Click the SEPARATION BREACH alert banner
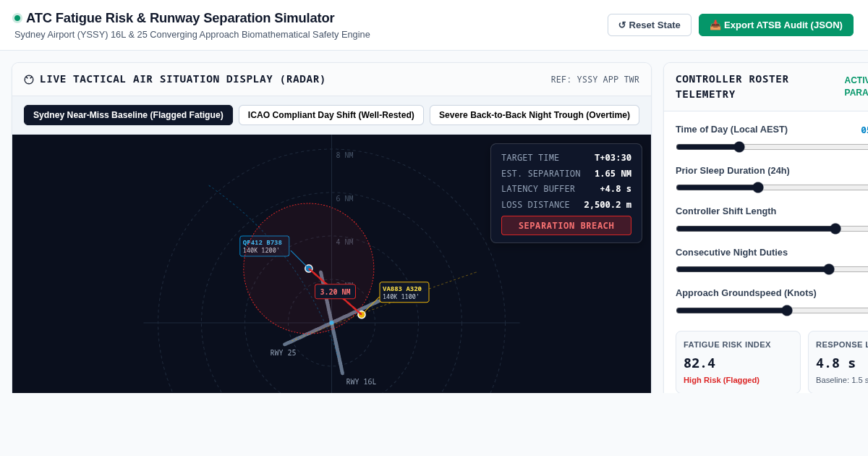The image size is (868, 456). coord(566,226)
